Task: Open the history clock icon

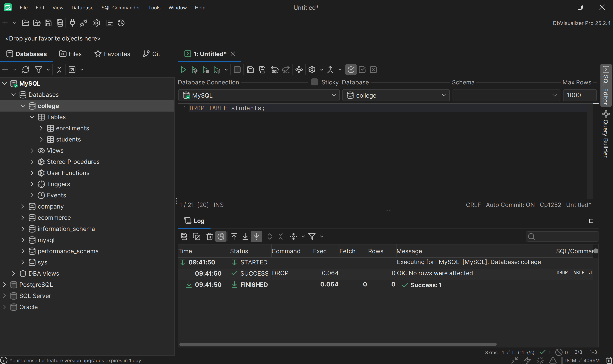Action: coord(121,23)
